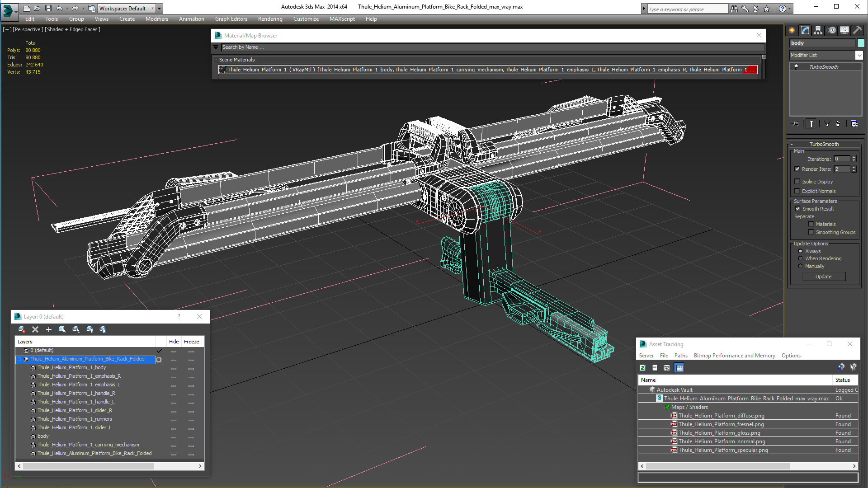Click the Shaded + Edged Faces viewport label
The width and height of the screenshot is (868, 488).
[72, 29]
